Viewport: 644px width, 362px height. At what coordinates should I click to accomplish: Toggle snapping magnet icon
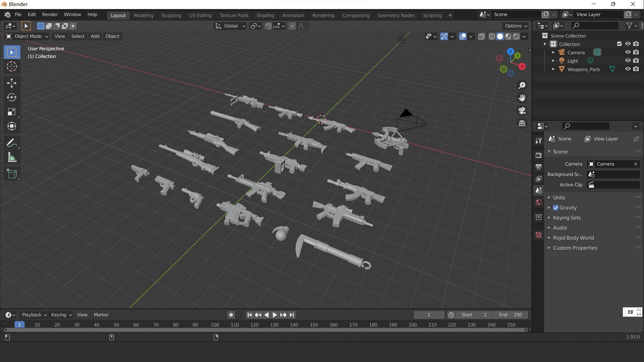click(x=268, y=26)
